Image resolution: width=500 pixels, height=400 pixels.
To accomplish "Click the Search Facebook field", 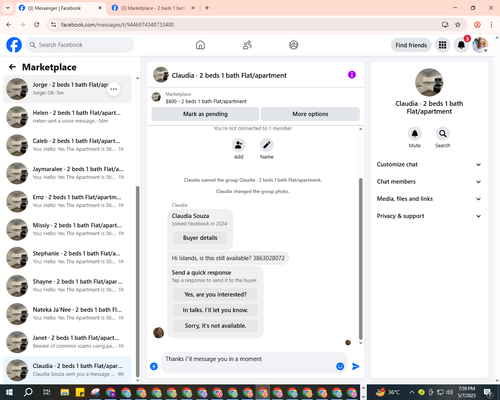I will [x=80, y=45].
